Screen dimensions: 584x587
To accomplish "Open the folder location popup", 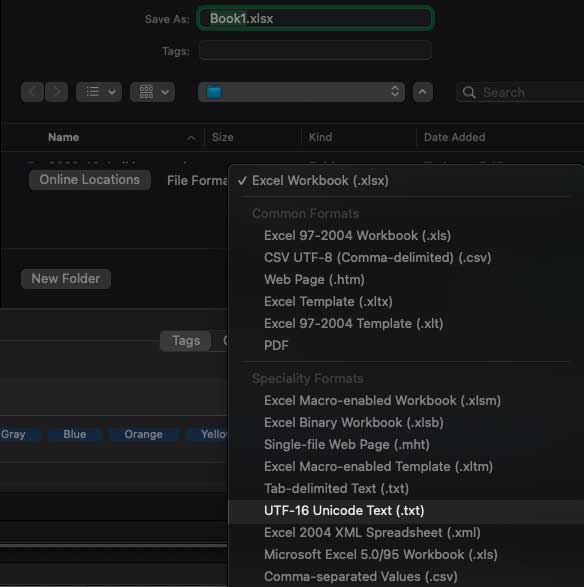I will click(x=301, y=92).
